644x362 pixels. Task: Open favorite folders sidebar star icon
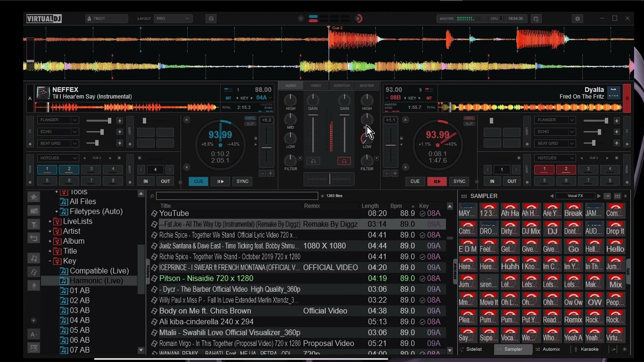click(34, 197)
